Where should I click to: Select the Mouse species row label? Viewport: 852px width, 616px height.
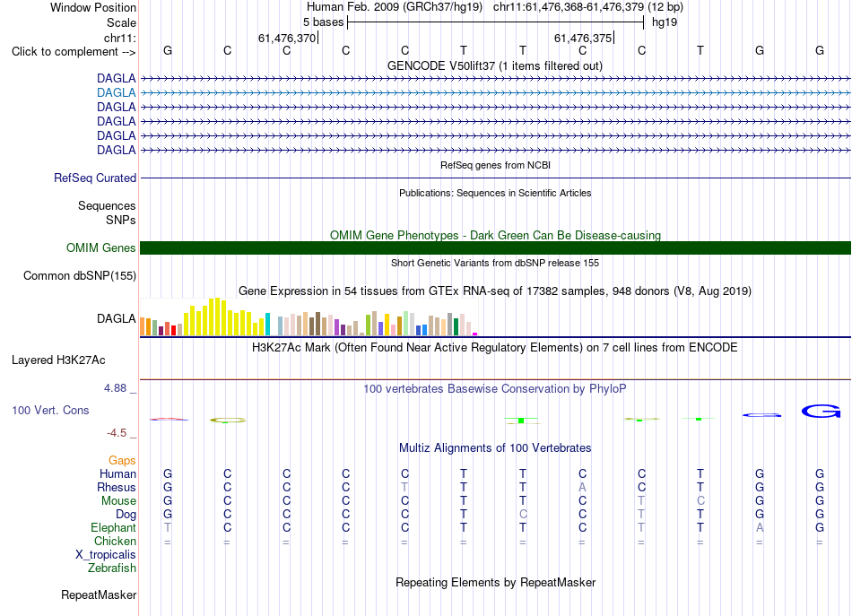[118, 501]
